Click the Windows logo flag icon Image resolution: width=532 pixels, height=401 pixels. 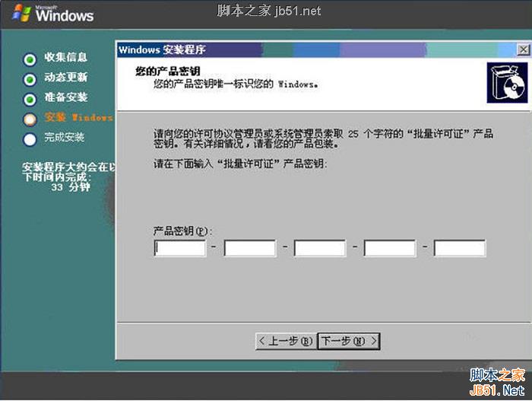pos(22,13)
